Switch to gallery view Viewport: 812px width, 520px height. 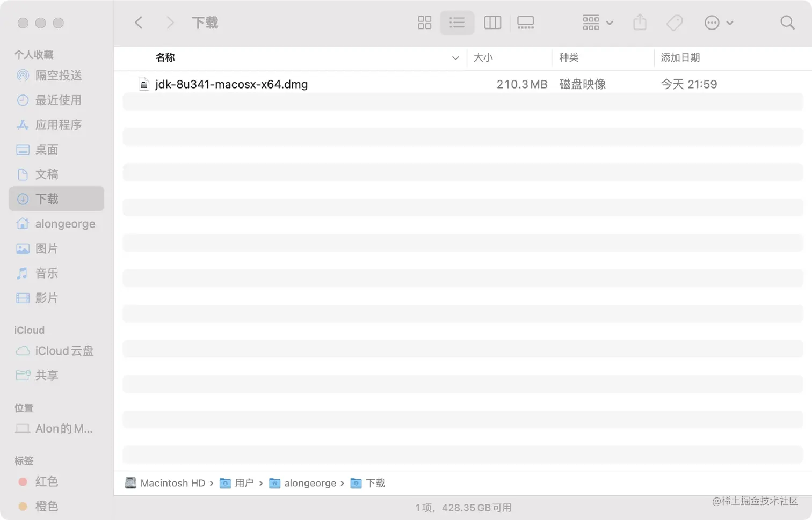525,23
